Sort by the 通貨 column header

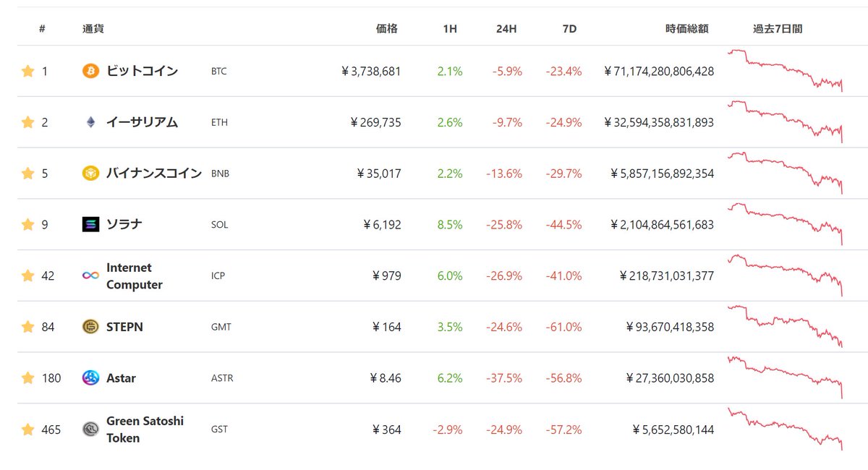pyautogui.click(x=93, y=29)
